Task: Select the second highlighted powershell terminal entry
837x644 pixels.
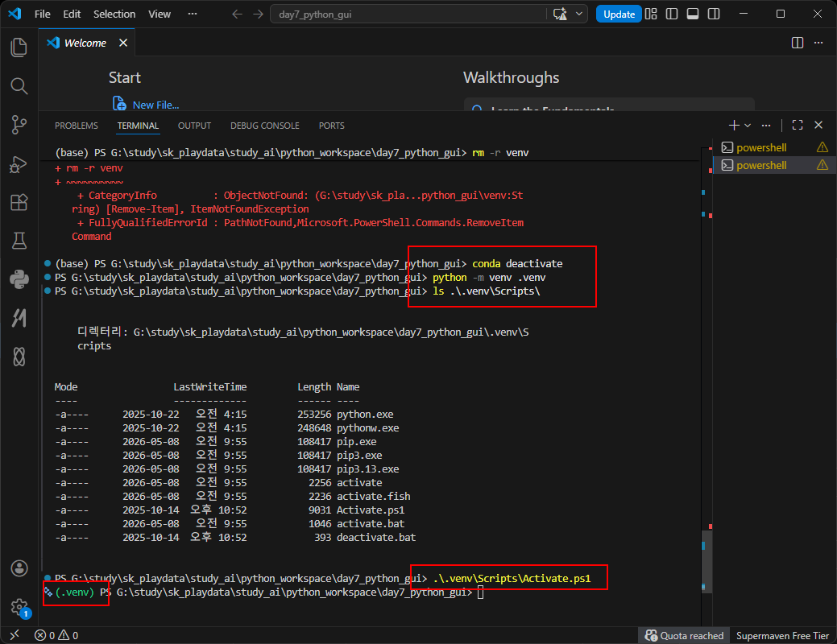Action: [x=773, y=165]
